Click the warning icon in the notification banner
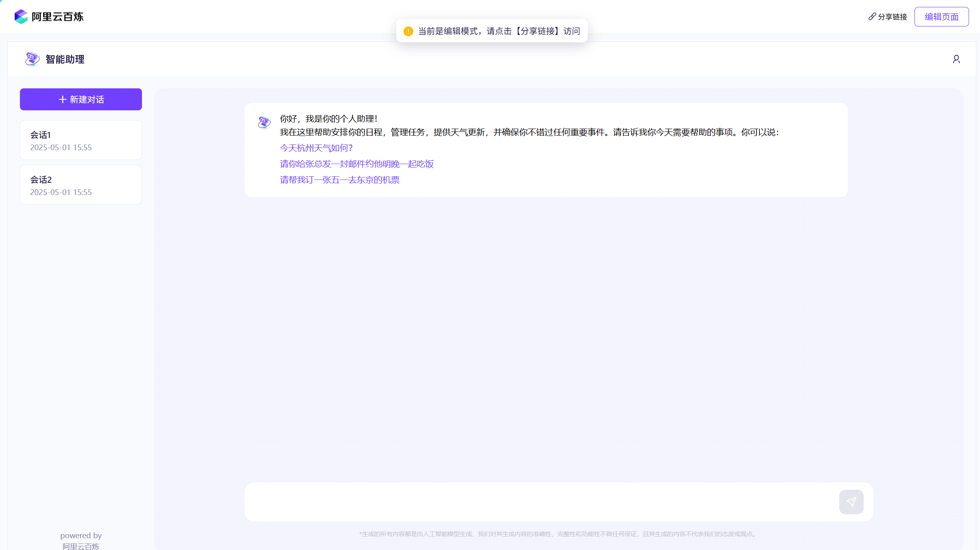 [408, 31]
